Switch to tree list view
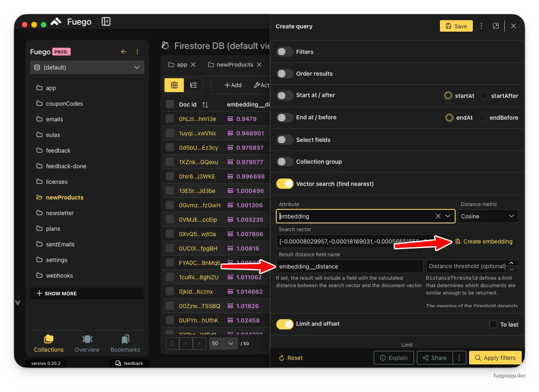539x392 pixels. tap(194, 85)
